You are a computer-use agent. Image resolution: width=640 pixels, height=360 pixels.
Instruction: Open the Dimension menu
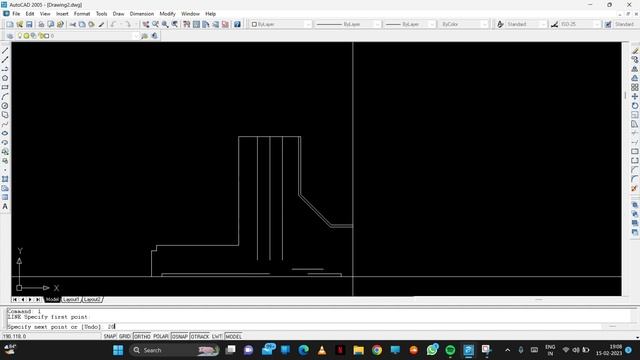142,14
